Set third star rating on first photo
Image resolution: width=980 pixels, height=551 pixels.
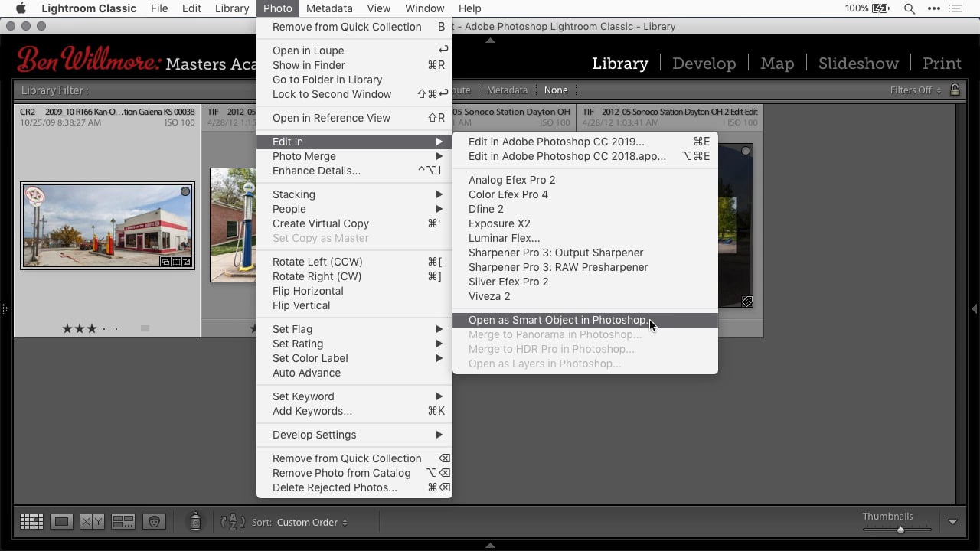pos(92,328)
